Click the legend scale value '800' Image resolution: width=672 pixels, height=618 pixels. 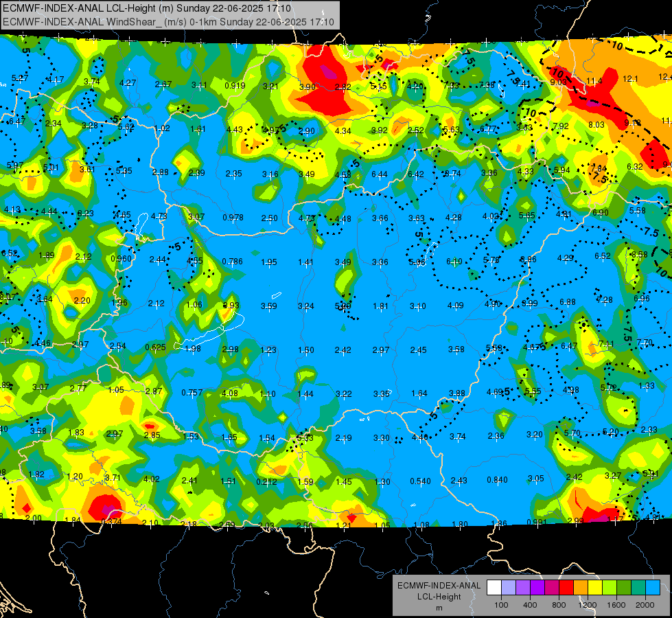tap(559, 605)
